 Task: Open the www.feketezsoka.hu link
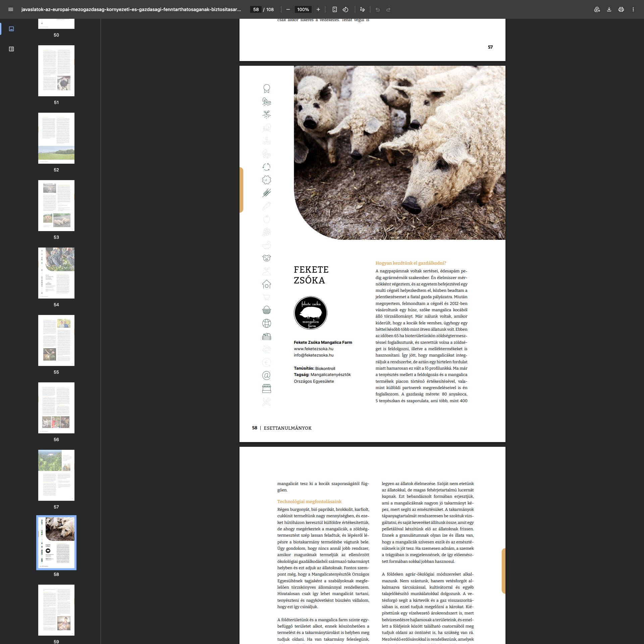pyautogui.click(x=314, y=349)
